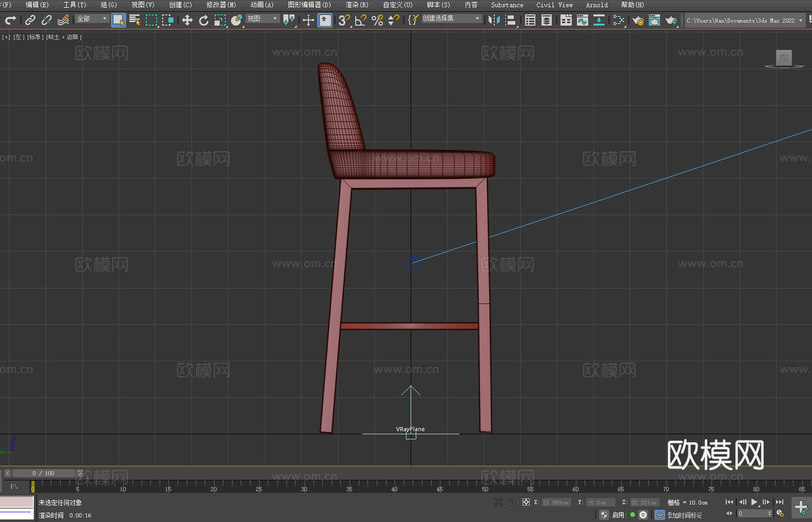Click the Render Production teapot icon

671,20
